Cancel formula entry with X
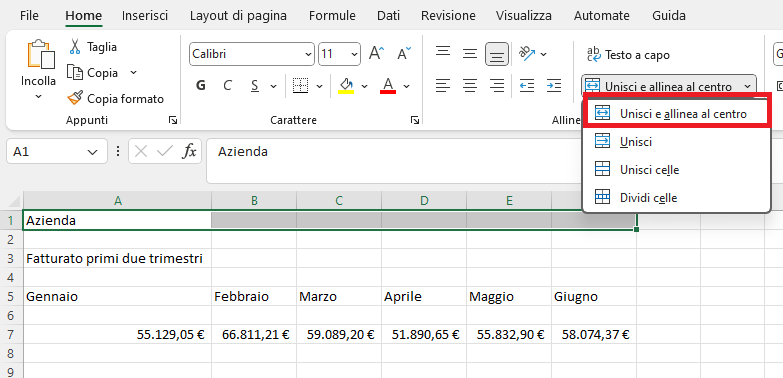Viewport: 783px width, 378px height. [x=141, y=151]
